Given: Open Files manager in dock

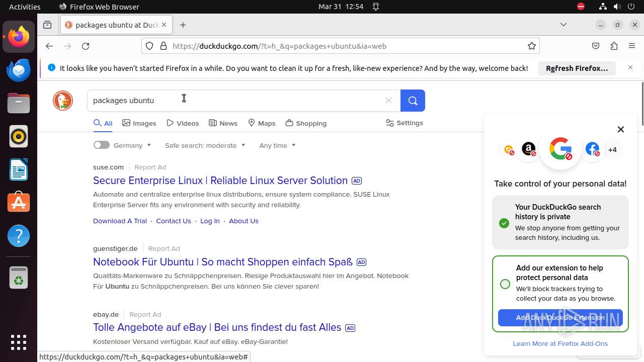Looking at the screenshot, I should point(19,103).
